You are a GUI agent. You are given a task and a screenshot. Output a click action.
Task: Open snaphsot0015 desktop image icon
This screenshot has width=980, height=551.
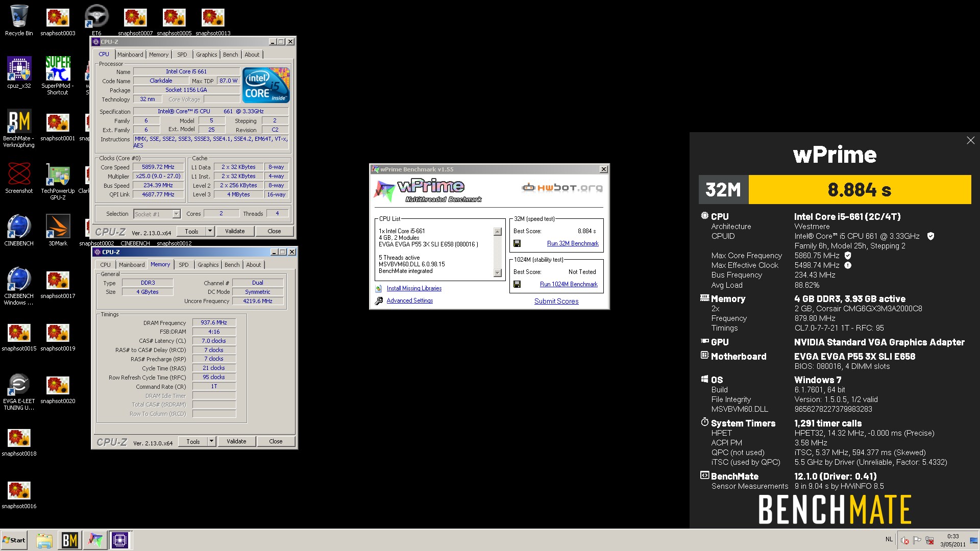[19, 336]
